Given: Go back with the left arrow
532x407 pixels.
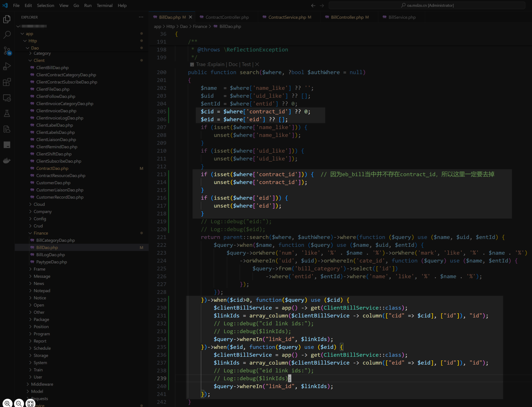Looking at the screenshot, I should point(313,5).
